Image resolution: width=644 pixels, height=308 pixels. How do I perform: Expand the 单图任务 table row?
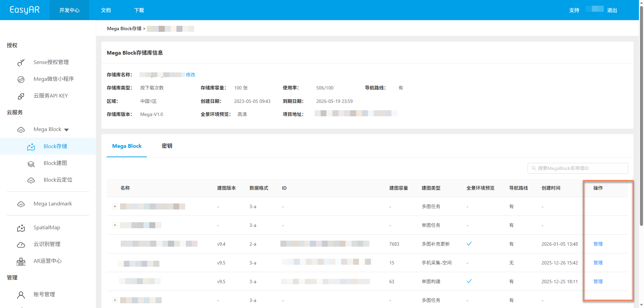115,225
